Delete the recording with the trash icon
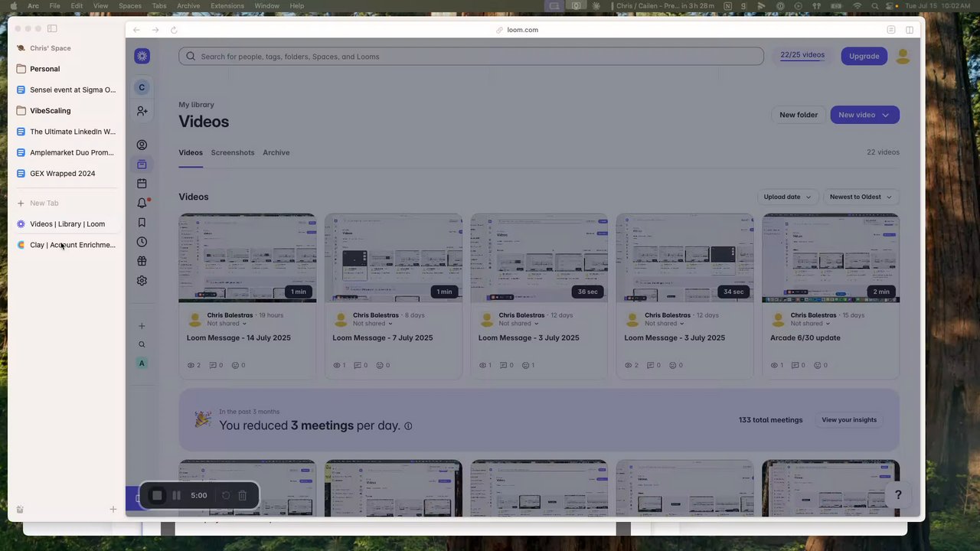This screenshot has height=551, width=980. click(243, 495)
